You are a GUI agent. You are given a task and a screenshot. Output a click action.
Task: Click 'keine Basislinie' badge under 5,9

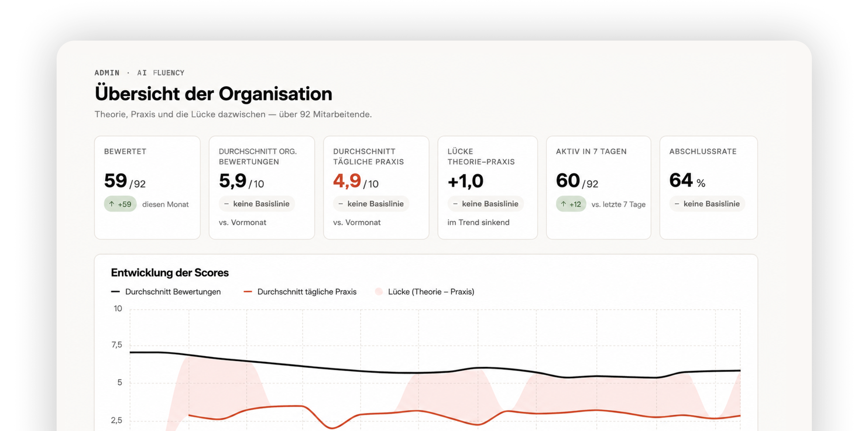257,204
